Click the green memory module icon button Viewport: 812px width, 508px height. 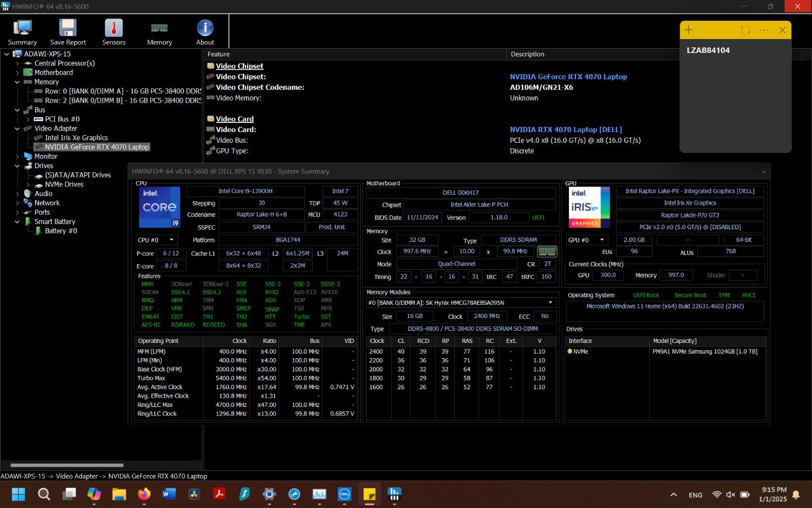click(x=547, y=251)
